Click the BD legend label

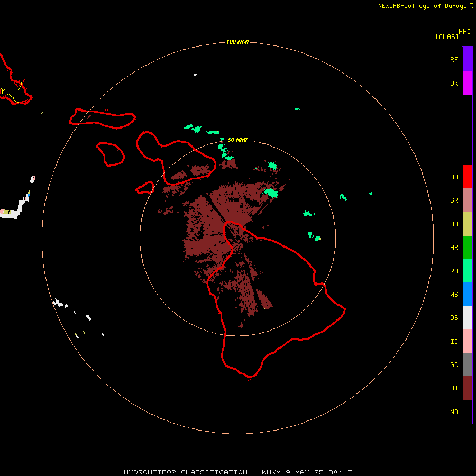pyautogui.click(x=454, y=224)
